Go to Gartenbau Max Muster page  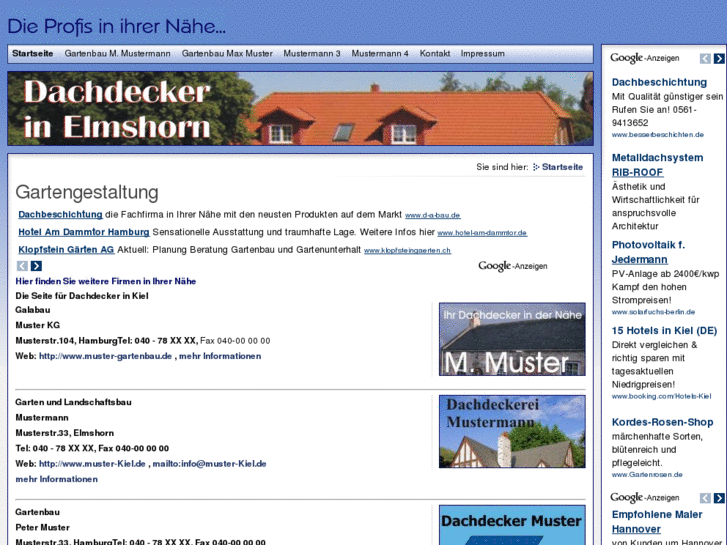(227, 53)
